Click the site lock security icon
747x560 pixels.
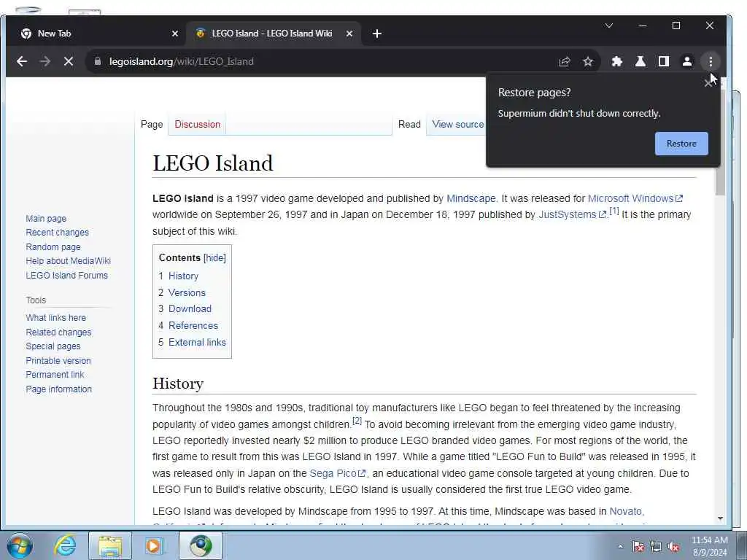[98, 61]
